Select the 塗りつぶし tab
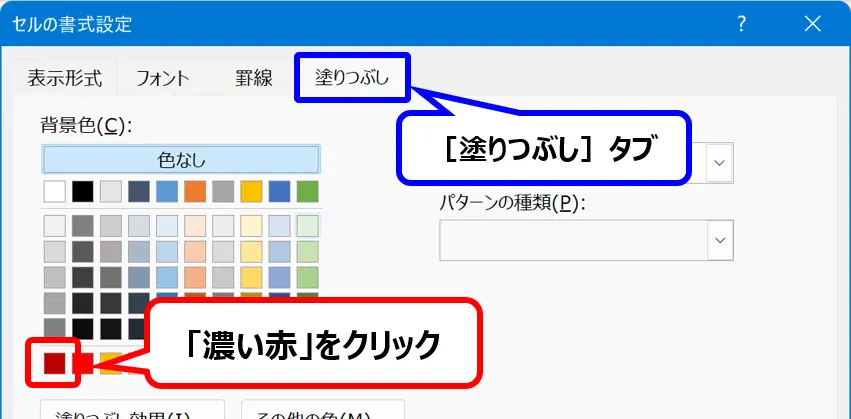The image size is (851, 419). (352, 77)
